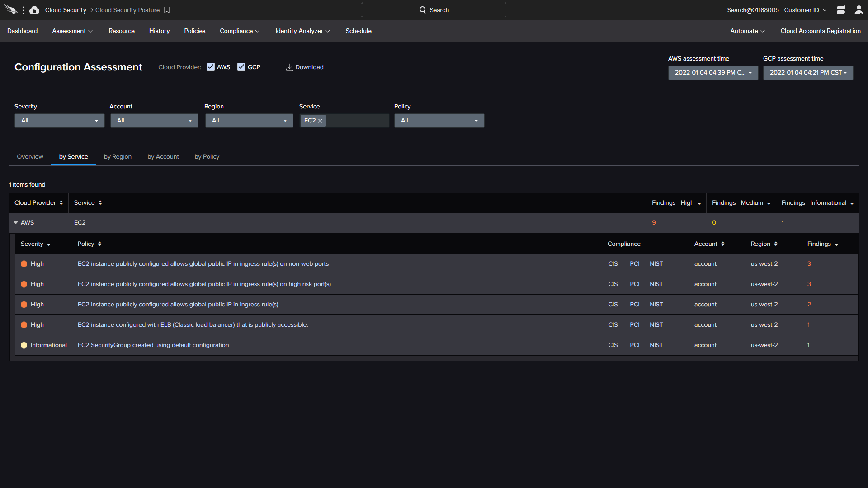Click the Findings - High count 9

point(654,223)
